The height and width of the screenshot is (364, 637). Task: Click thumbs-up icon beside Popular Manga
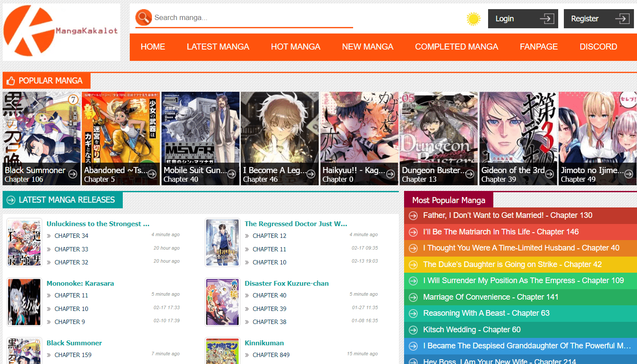(11, 81)
